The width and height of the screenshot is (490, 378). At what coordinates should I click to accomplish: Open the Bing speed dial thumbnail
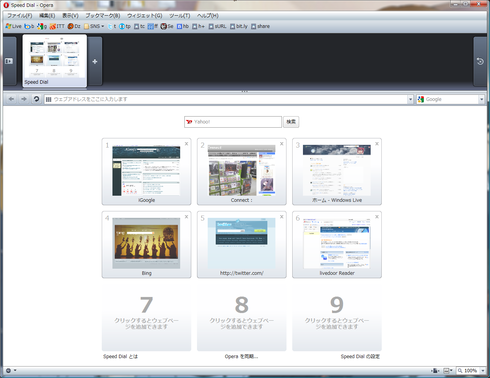146,244
